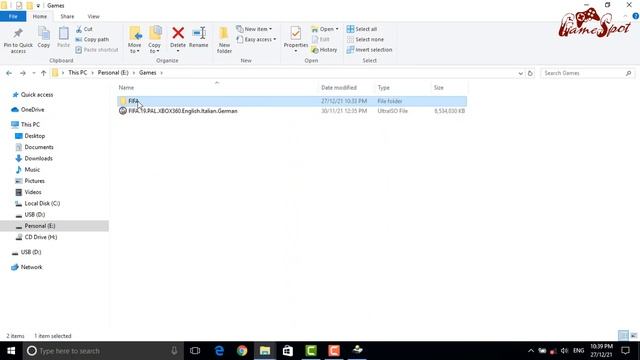Click the Paste ribbon icon
The image size is (640, 360).
pyautogui.click(x=63, y=38)
